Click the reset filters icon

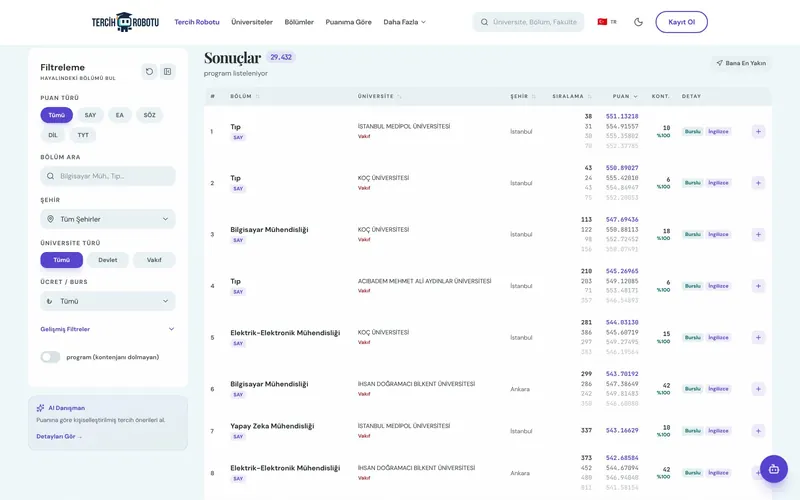149,72
